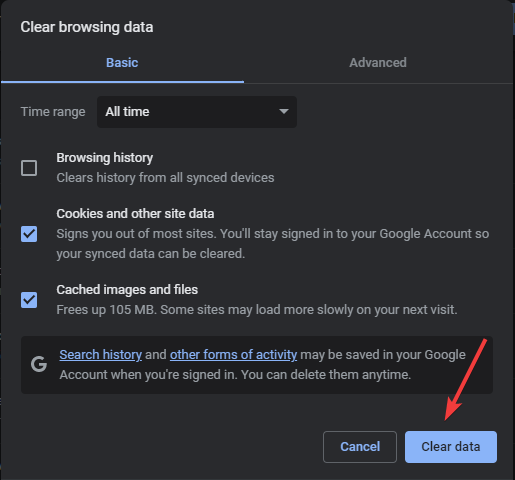The width and height of the screenshot is (515, 480).
Task: Open the other forms of activity link
Action: point(233,355)
